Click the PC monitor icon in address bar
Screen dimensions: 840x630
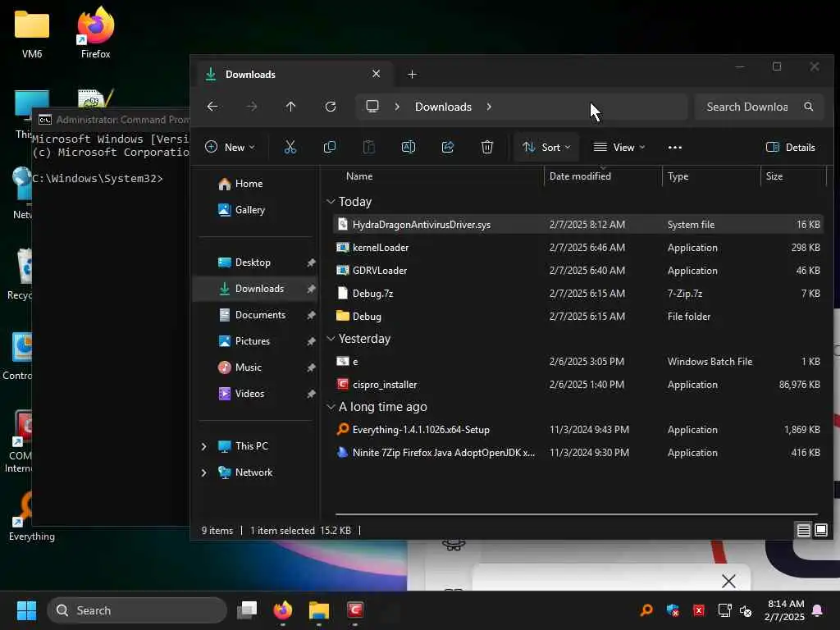coord(372,107)
